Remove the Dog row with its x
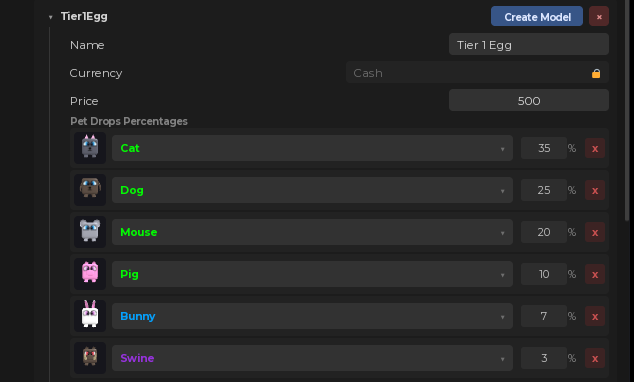 tap(595, 190)
